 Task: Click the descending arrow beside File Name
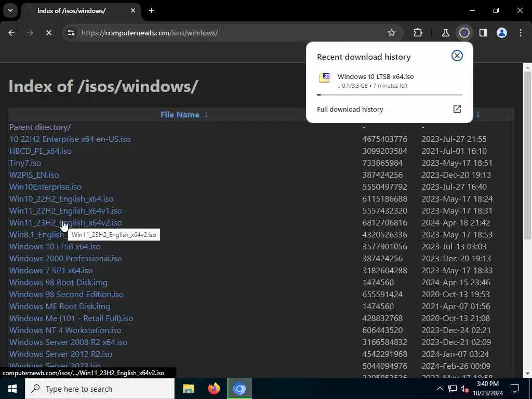(x=206, y=115)
